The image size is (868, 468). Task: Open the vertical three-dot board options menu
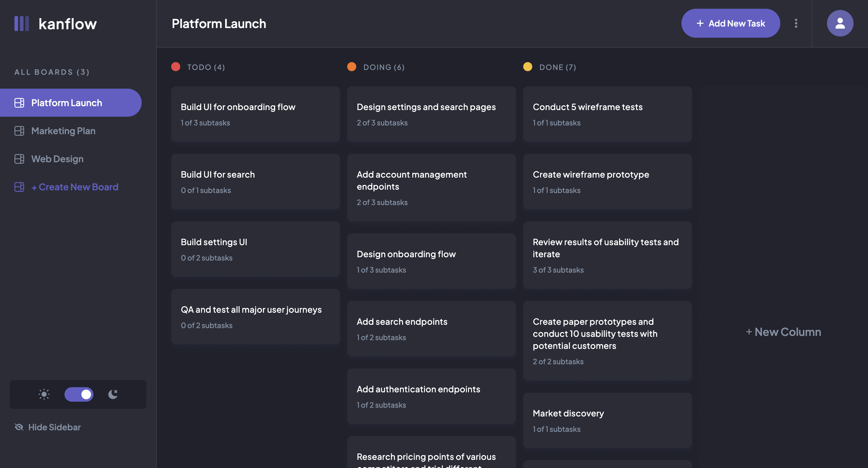coord(796,23)
